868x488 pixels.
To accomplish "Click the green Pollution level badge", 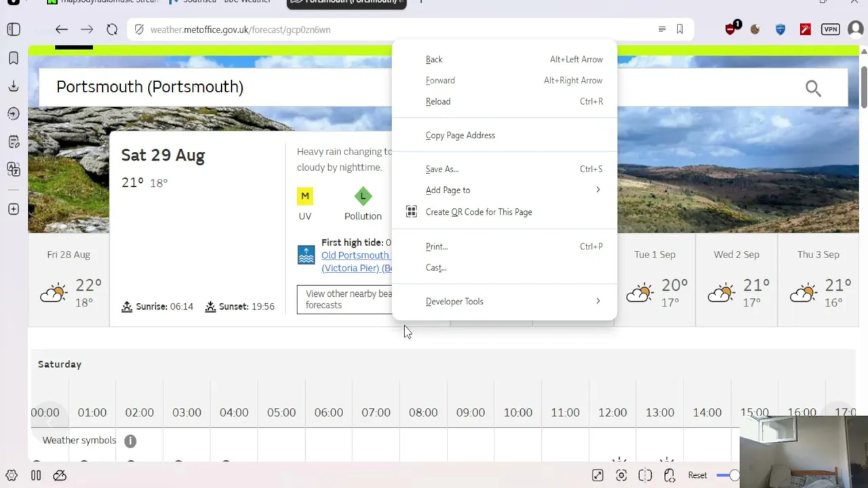I will coord(363,197).
